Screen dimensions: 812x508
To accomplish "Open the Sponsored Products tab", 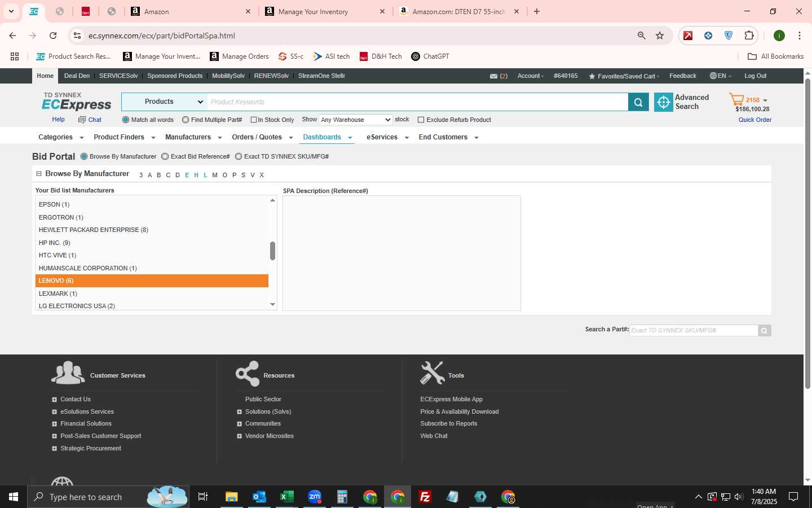I will [x=175, y=76].
